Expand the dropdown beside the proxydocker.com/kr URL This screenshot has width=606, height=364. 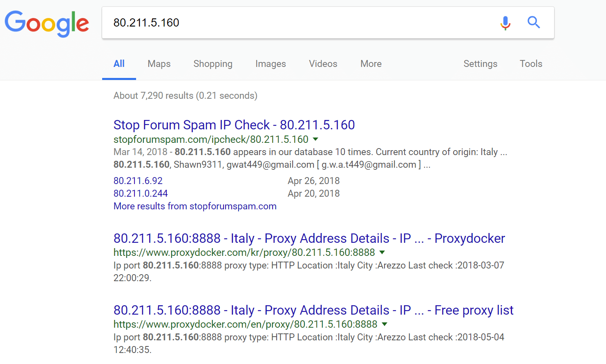click(x=382, y=253)
